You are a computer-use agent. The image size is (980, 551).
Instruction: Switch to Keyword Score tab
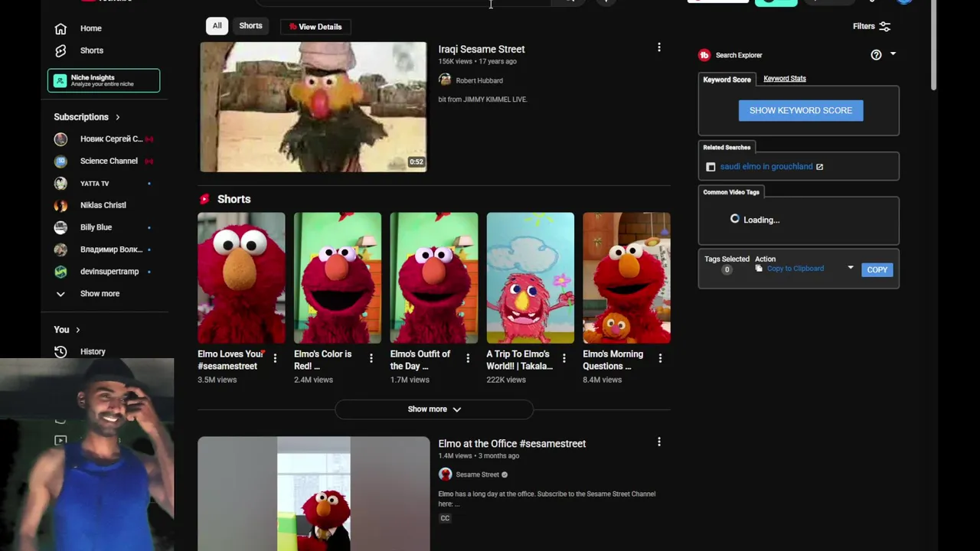(x=727, y=80)
